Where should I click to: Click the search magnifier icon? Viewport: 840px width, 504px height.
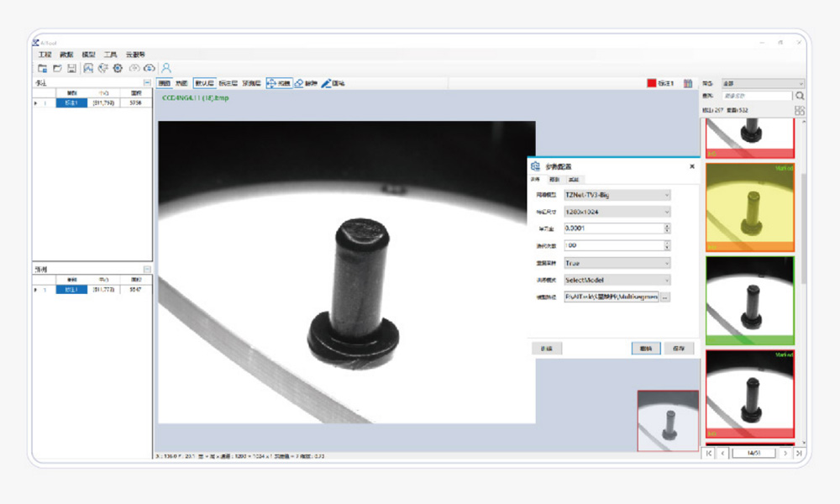[800, 97]
